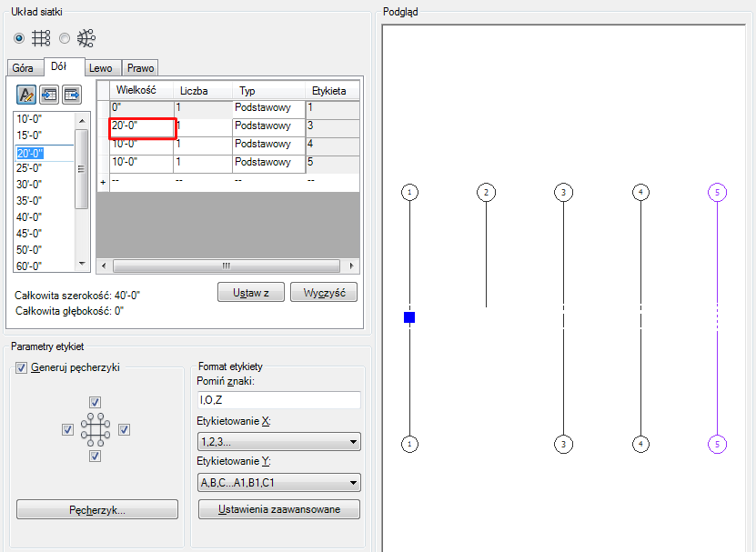
Task: Open the Etykietowanie Y dropdown
Action: 278,483
